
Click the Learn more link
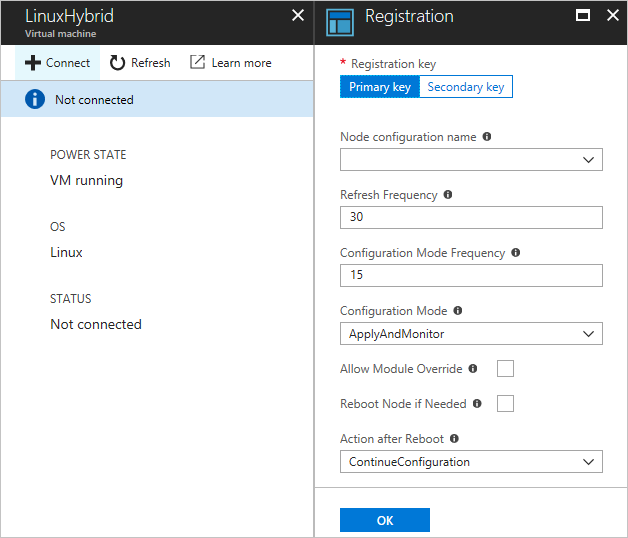click(241, 63)
